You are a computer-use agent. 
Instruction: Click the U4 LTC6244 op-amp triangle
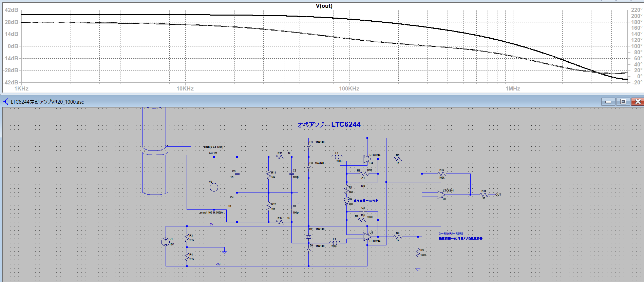point(367,159)
